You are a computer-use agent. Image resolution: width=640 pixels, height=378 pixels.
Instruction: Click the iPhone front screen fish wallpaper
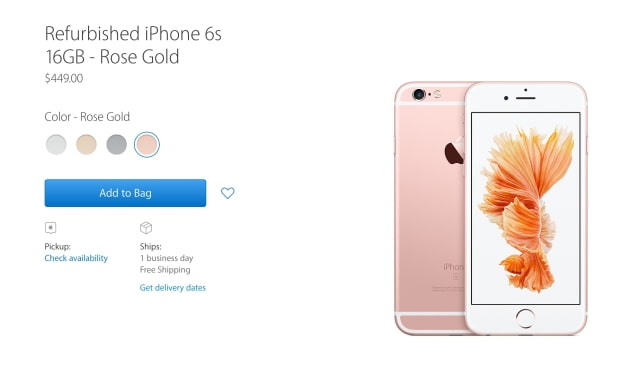(x=526, y=208)
